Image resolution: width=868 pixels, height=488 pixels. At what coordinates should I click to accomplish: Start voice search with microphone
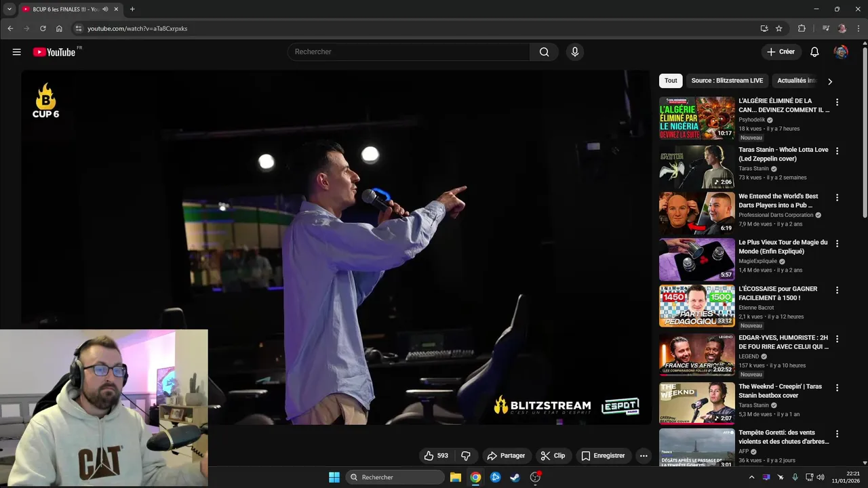pyautogui.click(x=575, y=52)
